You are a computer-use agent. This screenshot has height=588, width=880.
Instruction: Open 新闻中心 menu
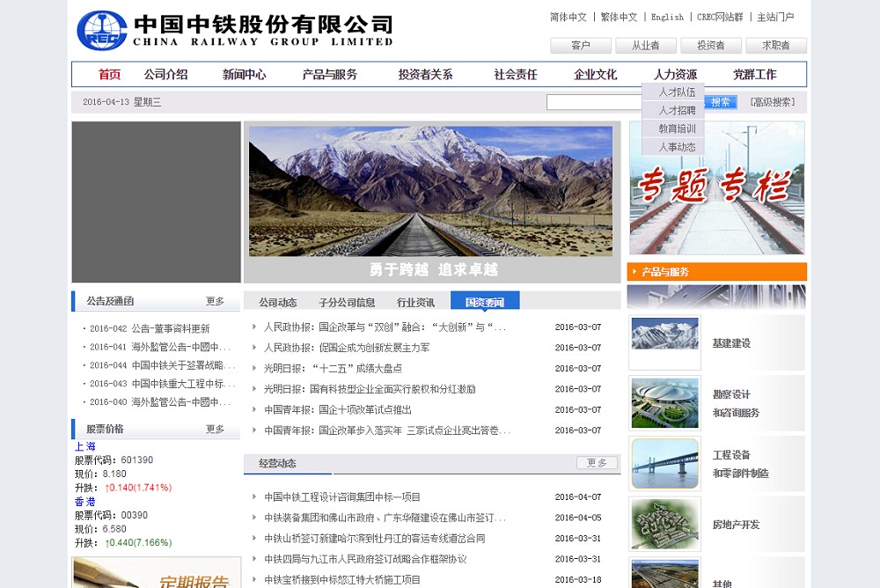tap(244, 74)
